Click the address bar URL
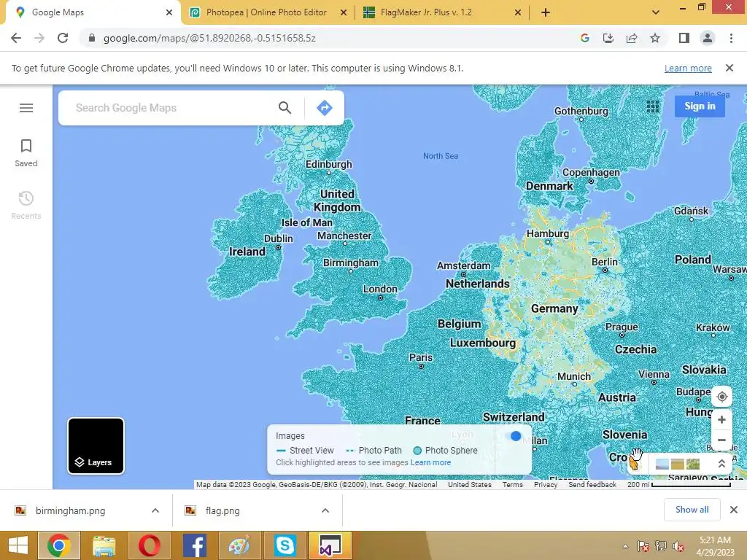747x560 pixels. (209, 38)
